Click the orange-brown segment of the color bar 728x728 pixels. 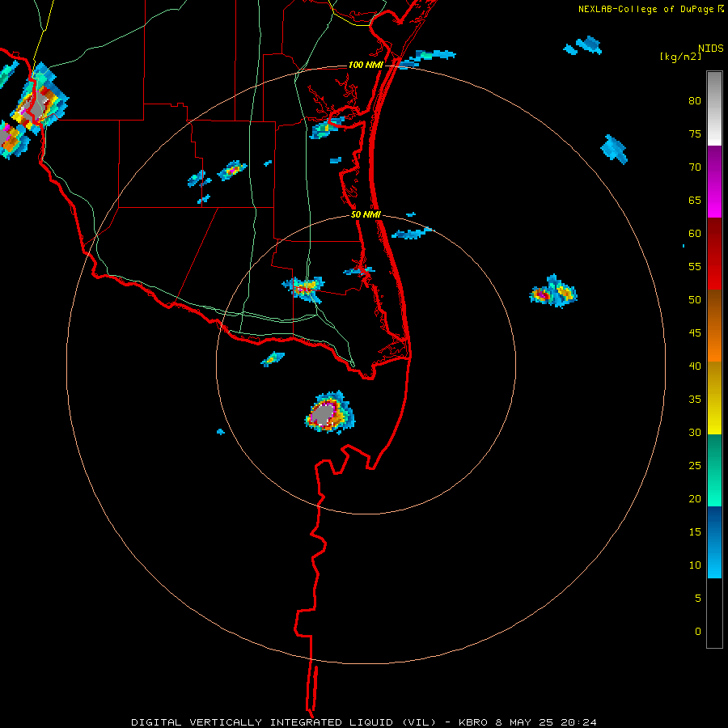[714, 325]
